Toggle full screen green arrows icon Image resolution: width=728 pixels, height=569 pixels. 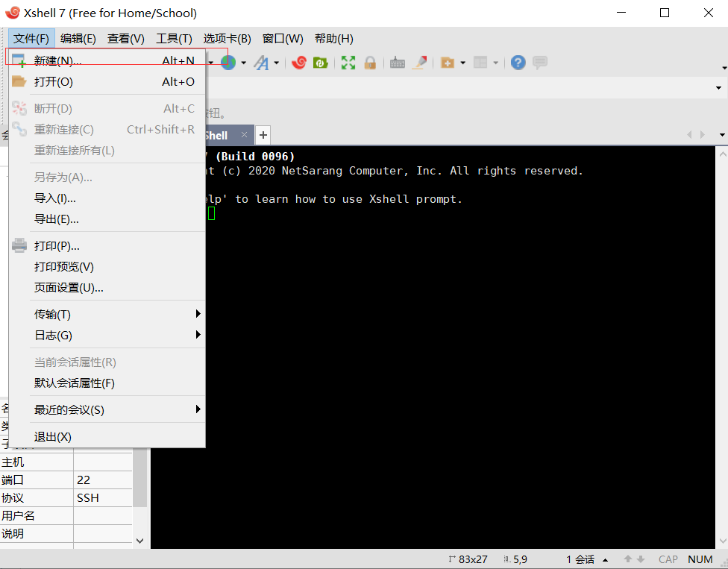pos(348,62)
